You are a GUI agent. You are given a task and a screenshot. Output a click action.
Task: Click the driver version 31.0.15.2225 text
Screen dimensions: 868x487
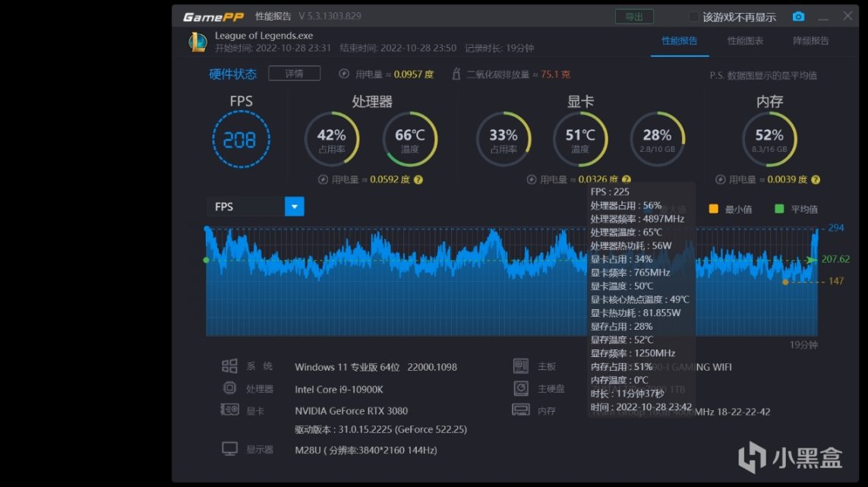381,429
